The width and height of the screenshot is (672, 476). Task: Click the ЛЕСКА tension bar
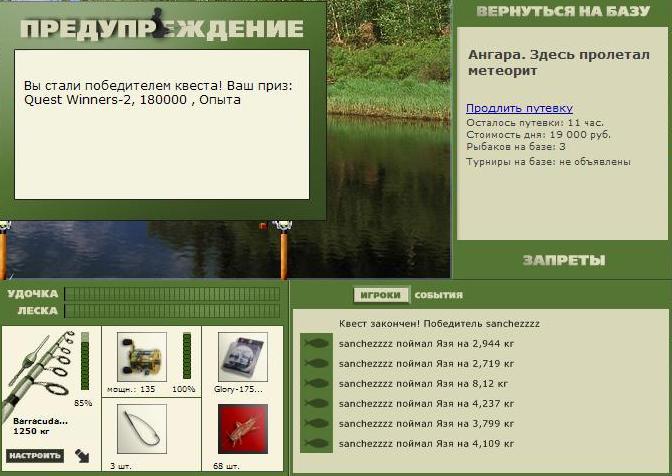(x=172, y=311)
